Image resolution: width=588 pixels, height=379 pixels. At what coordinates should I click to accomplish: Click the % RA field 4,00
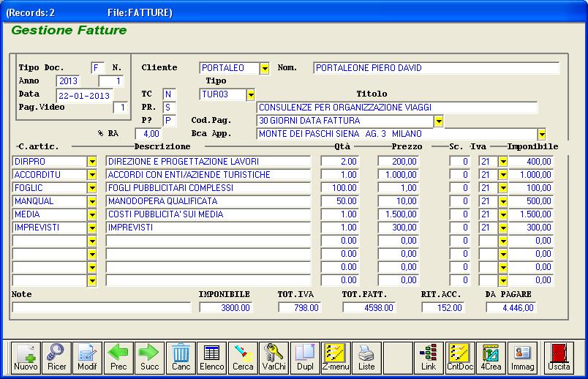coord(148,134)
